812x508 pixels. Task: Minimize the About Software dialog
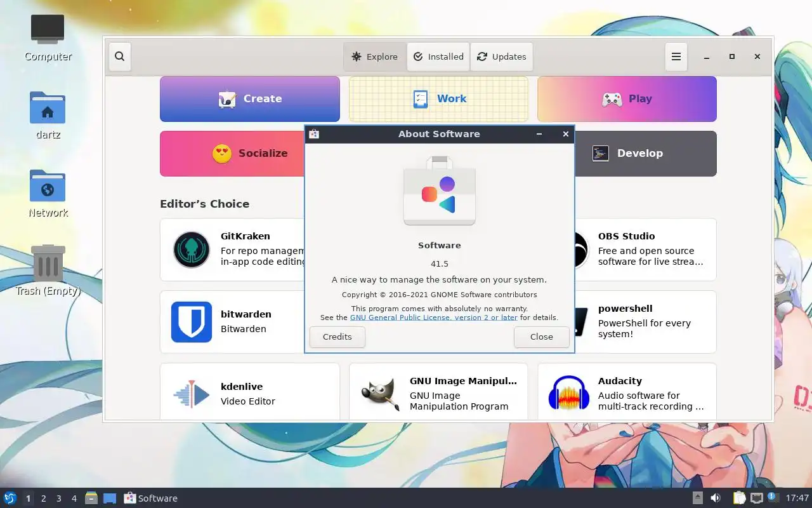tap(539, 134)
